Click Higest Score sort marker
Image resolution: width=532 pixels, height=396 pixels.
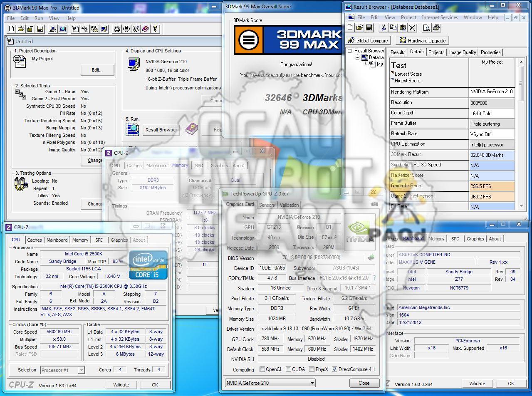tap(392, 79)
